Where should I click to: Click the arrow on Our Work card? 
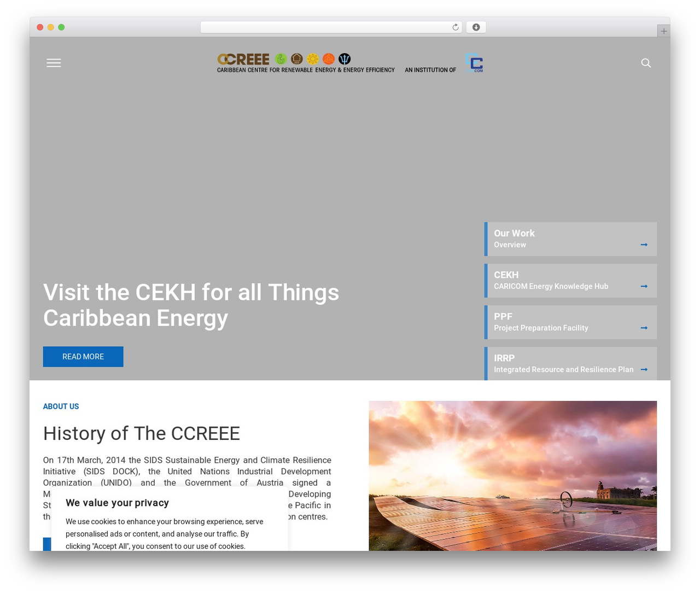[x=644, y=245]
